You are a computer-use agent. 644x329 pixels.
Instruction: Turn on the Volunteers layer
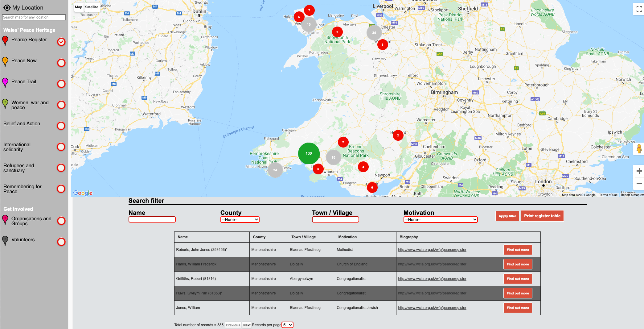click(x=61, y=242)
